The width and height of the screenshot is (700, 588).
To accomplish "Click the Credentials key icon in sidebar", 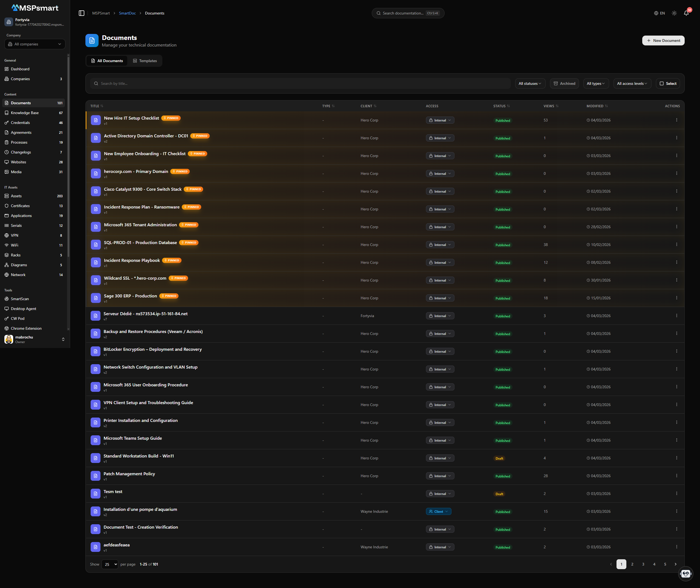I will [x=7, y=123].
